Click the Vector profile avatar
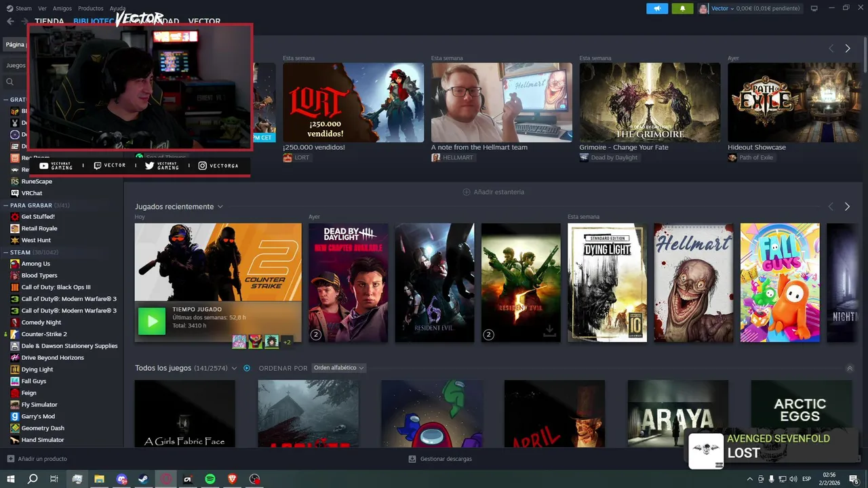 coord(703,8)
